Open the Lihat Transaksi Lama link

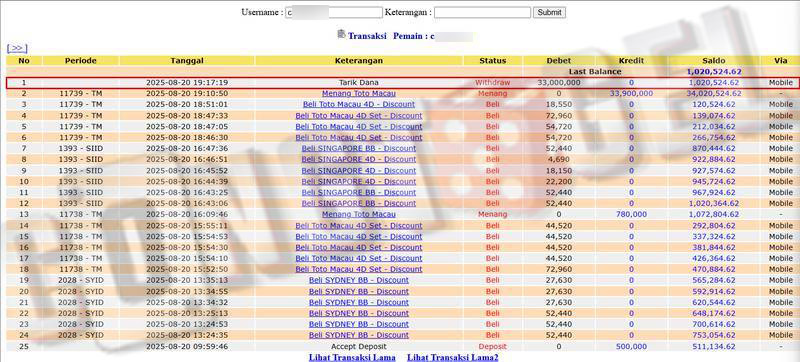tap(352, 357)
